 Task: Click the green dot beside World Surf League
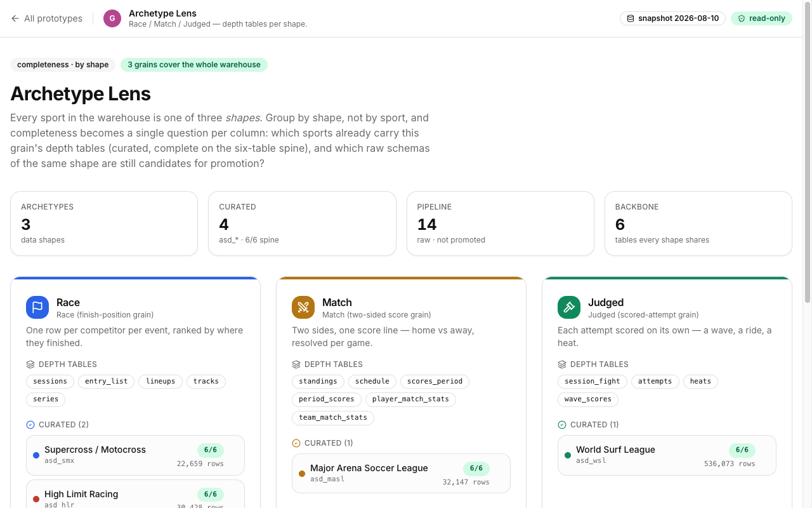coord(568,455)
